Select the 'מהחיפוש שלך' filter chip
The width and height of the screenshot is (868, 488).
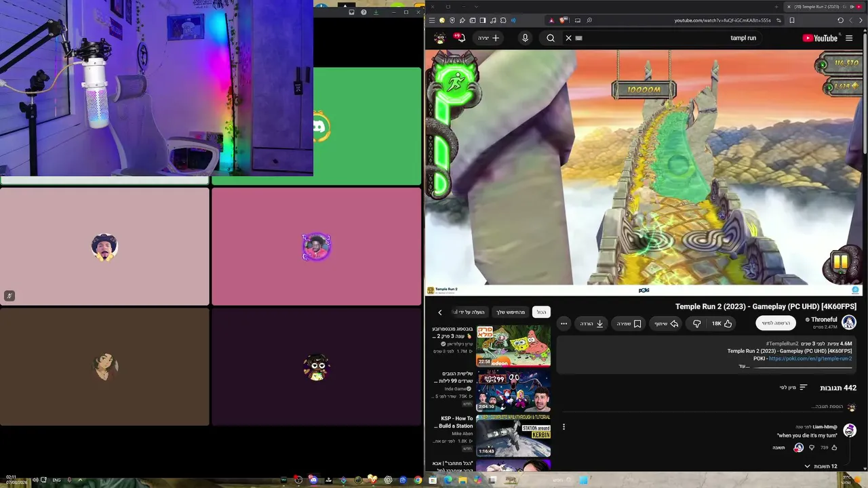(511, 312)
